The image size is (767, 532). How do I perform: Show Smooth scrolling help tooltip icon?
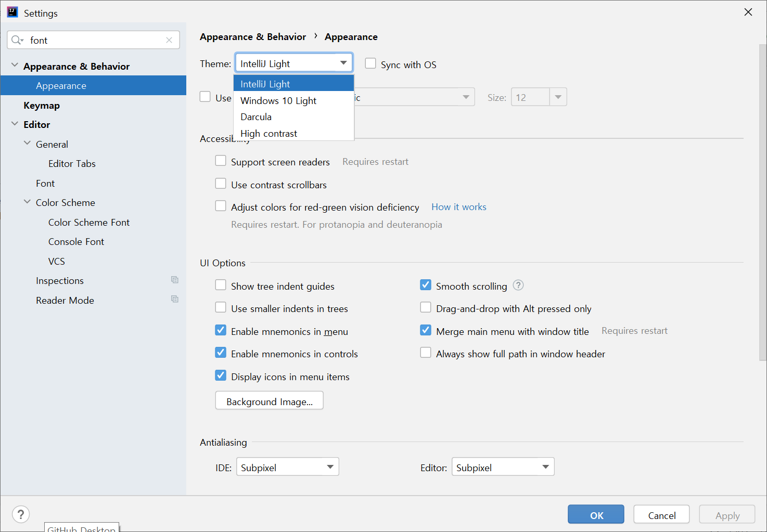point(518,285)
